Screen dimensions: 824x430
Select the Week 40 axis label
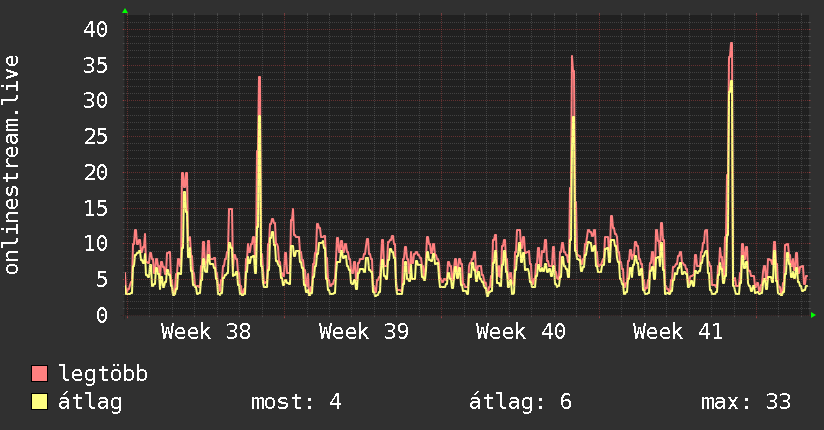[x=520, y=332]
